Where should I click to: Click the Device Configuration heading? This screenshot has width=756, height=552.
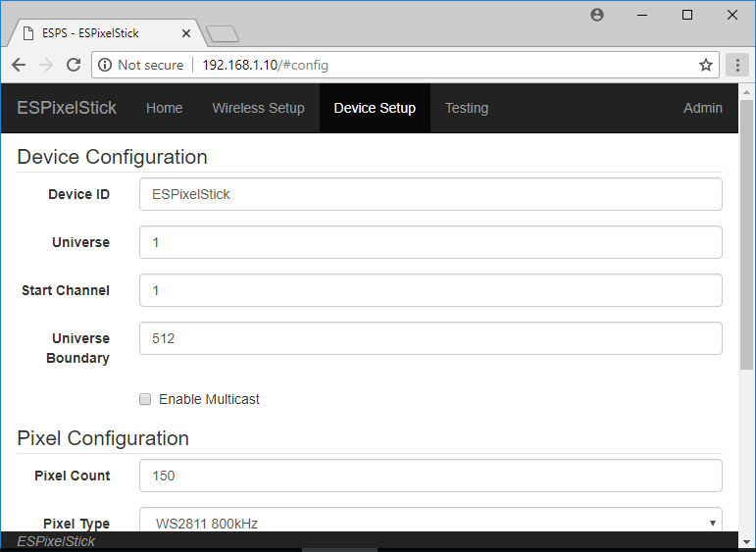(113, 157)
